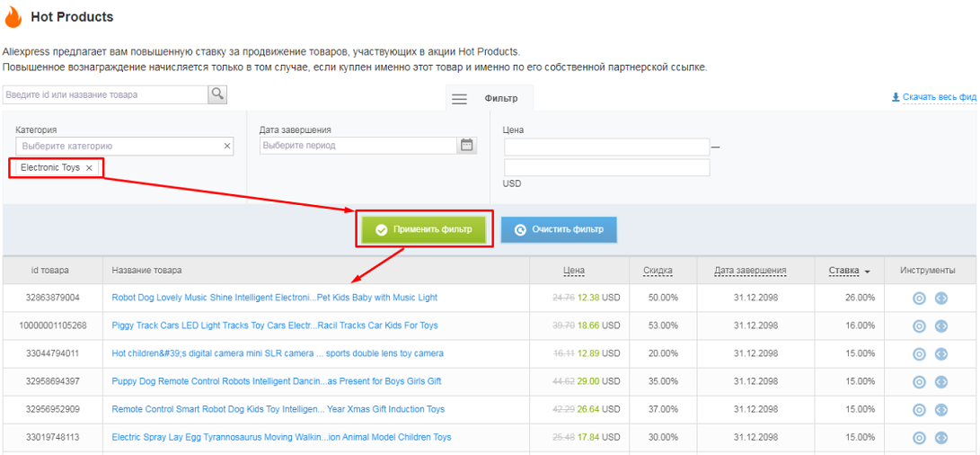Open Piggy Track Cars LED product link
The image size is (980, 455).
click(274, 326)
